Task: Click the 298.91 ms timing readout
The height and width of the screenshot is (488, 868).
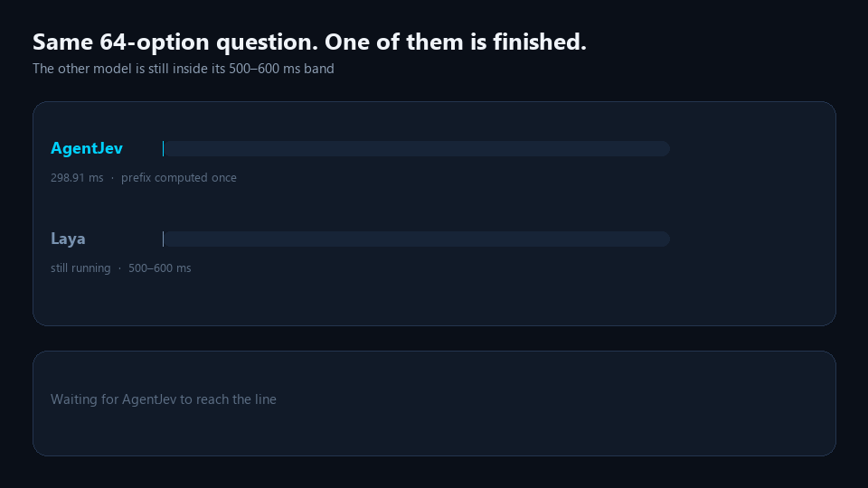Action: (x=77, y=178)
